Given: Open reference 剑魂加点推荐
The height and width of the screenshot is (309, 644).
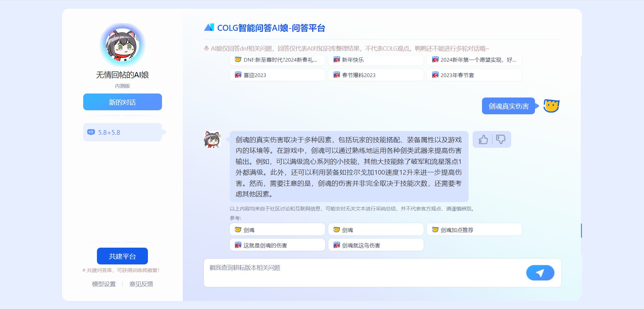Looking at the screenshot, I should coord(475,230).
